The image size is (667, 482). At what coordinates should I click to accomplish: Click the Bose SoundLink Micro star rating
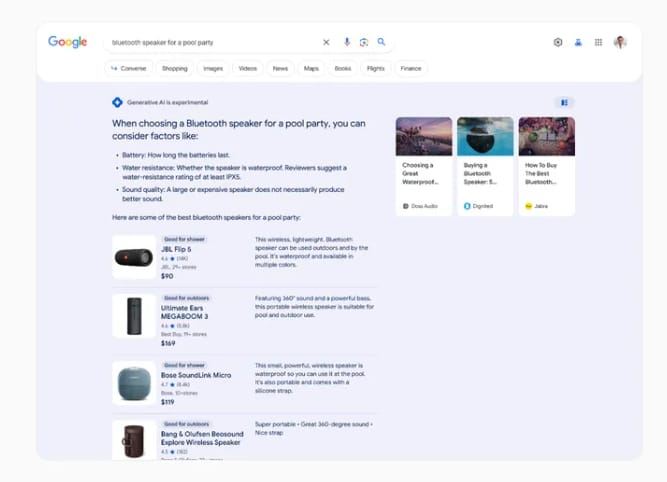(x=175, y=385)
